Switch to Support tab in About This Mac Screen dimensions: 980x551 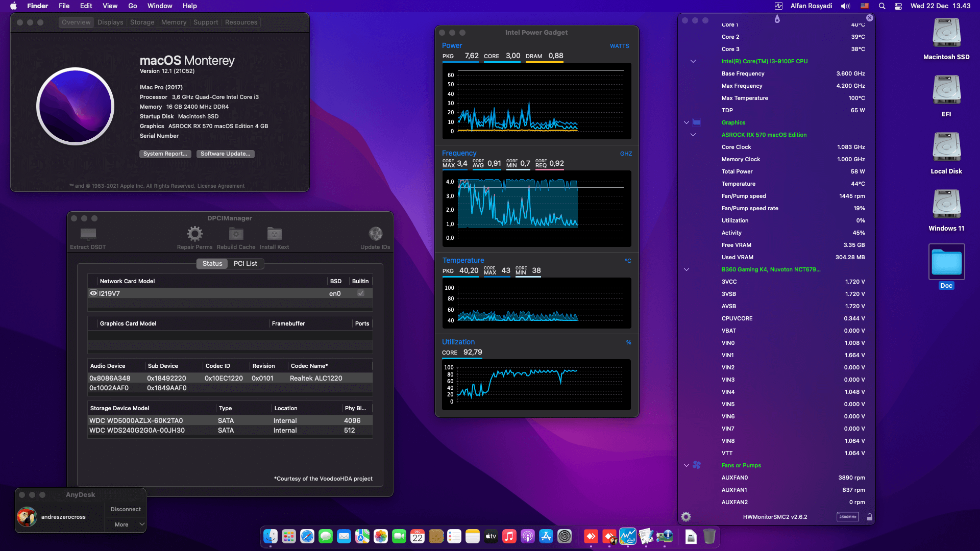(206, 22)
